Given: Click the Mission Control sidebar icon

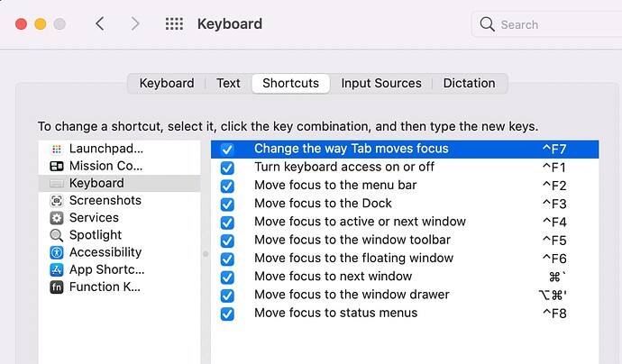Looking at the screenshot, I should click(57, 166).
